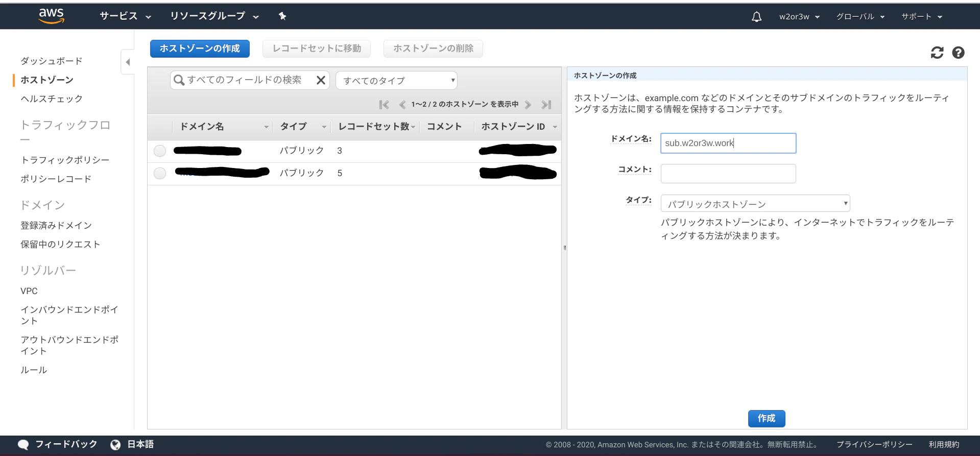Click the レコードセットに移動 button
Viewport: 980px width, 456px height.
[317, 49]
